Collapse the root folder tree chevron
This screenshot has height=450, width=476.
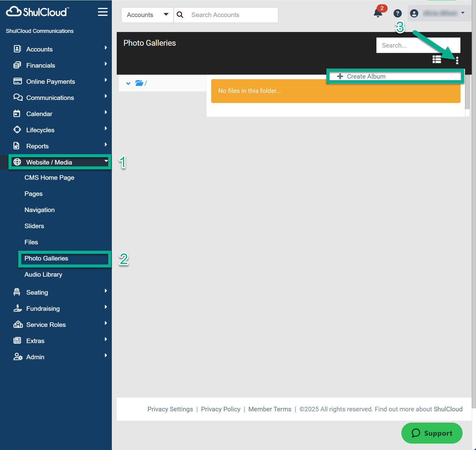(x=128, y=83)
